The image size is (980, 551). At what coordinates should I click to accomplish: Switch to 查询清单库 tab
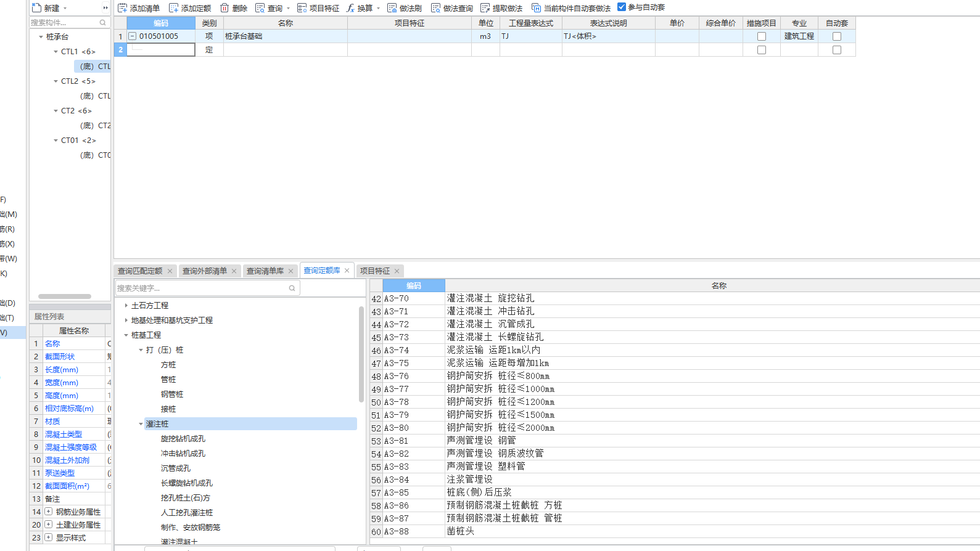tap(265, 271)
